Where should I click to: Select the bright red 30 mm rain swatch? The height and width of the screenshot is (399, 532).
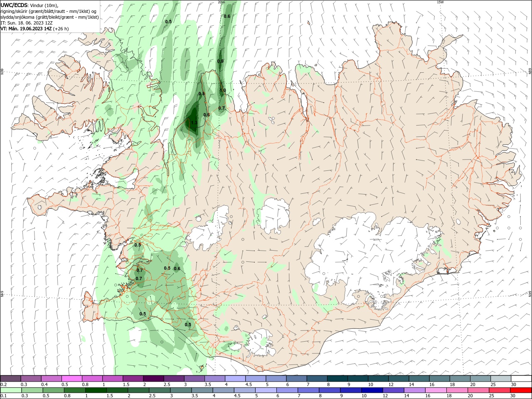521,390
